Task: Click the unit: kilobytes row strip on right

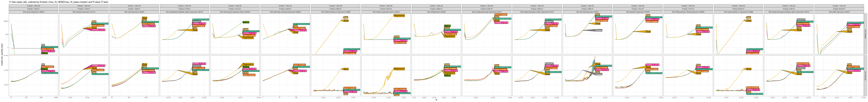Action: [x=866, y=34]
